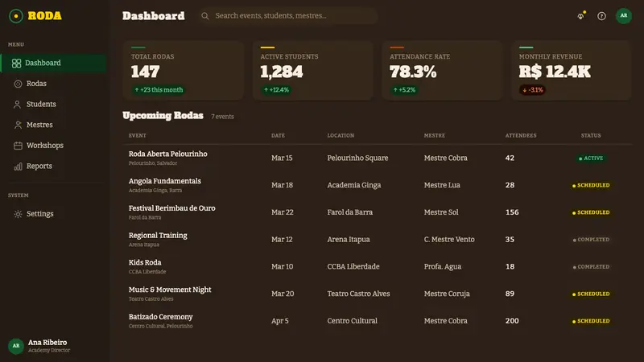This screenshot has width=644, height=362.
Task: Click the '+23 this month' badge
Action: (159, 90)
